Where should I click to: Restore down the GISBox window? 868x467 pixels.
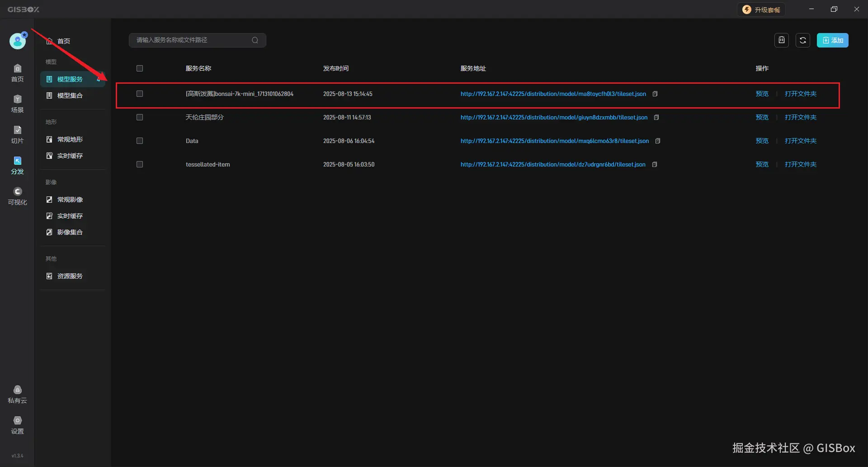834,9
